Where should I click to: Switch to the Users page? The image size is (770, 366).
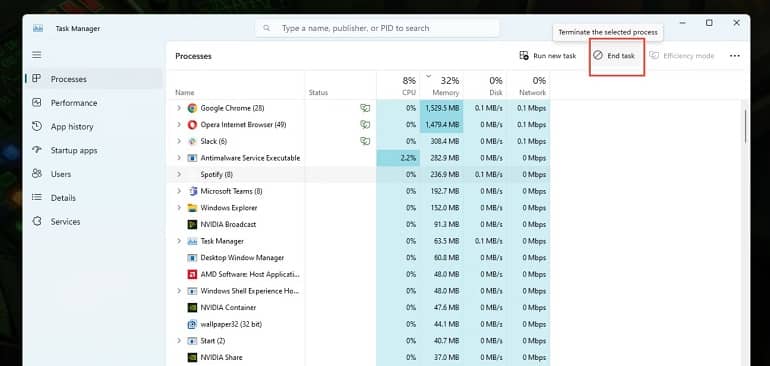point(94,174)
